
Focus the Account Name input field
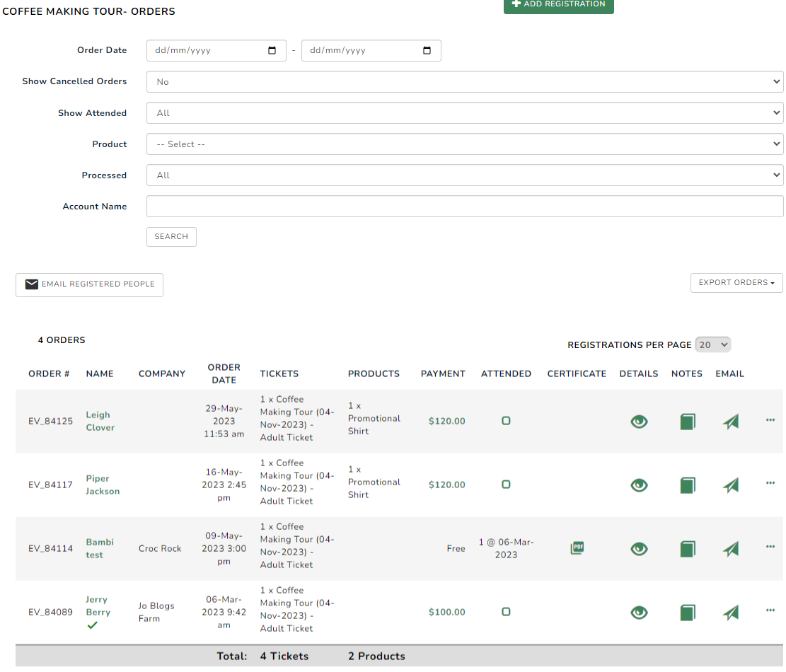pyautogui.click(x=465, y=206)
